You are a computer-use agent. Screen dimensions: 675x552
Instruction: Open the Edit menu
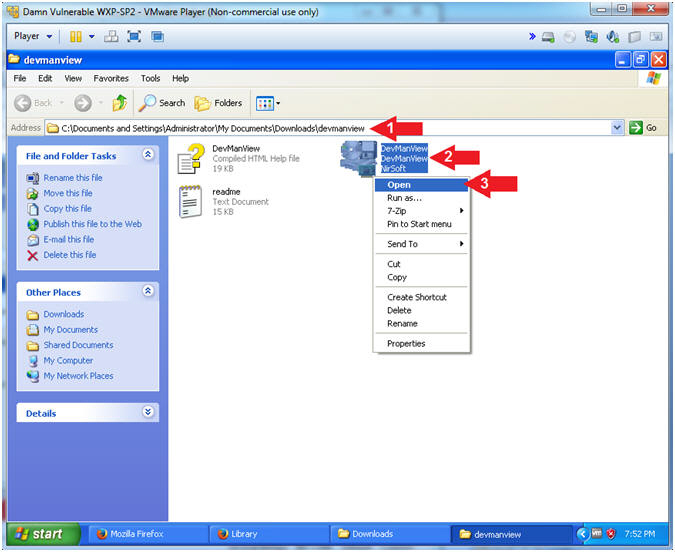(45, 78)
